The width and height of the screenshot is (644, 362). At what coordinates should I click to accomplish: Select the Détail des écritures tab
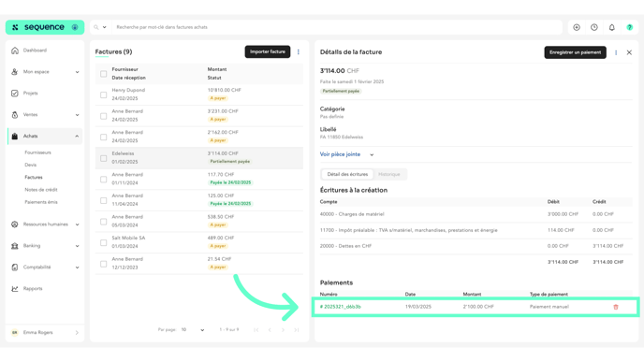click(x=347, y=174)
